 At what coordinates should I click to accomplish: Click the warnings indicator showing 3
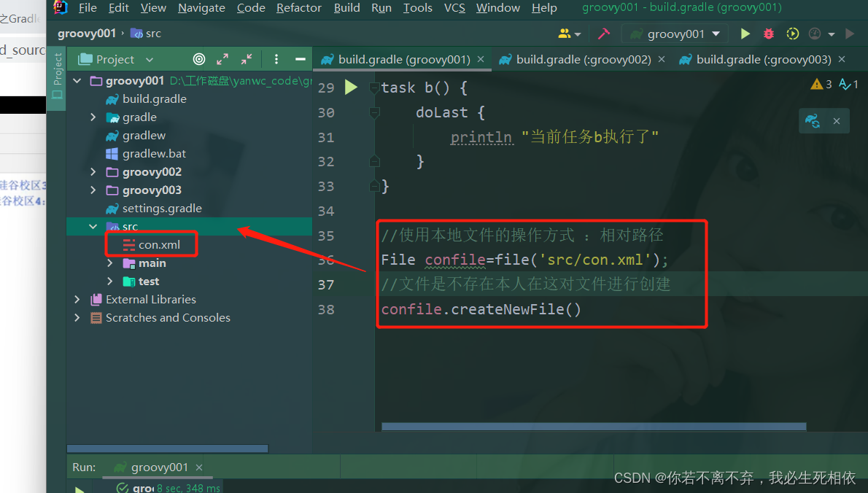(821, 84)
